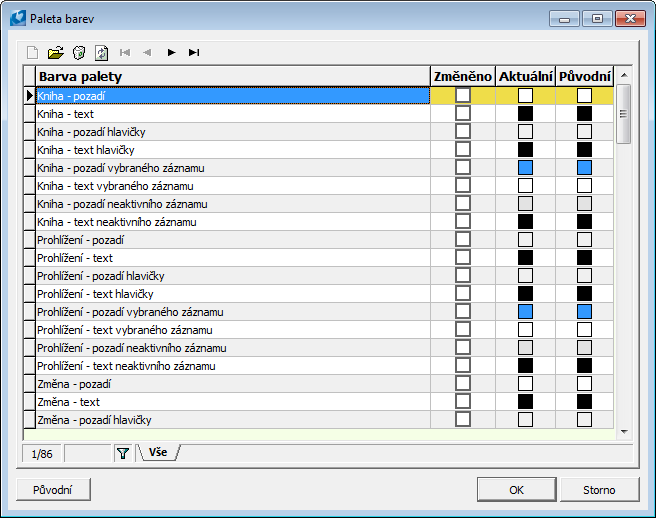Click the refresh document toolbar icon

(x=101, y=53)
